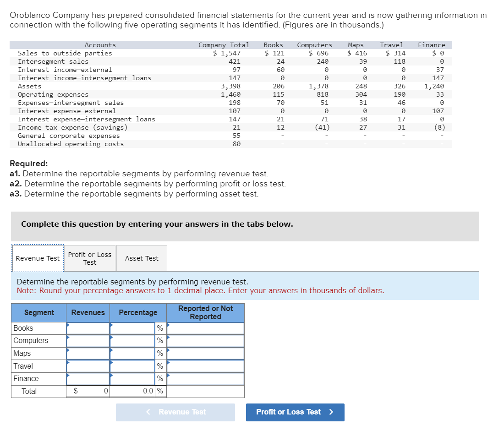The image size is (504, 447).
Task: Open the Reported or Not Reported dropdown for Computers
Action: click(x=205, y=340)
